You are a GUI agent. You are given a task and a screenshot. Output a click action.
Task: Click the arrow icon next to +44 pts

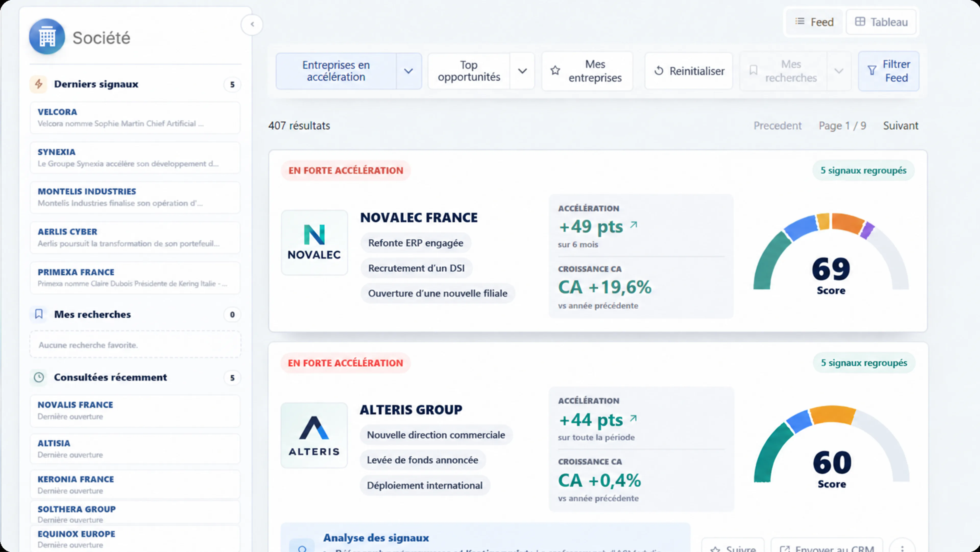click(633, 419)
